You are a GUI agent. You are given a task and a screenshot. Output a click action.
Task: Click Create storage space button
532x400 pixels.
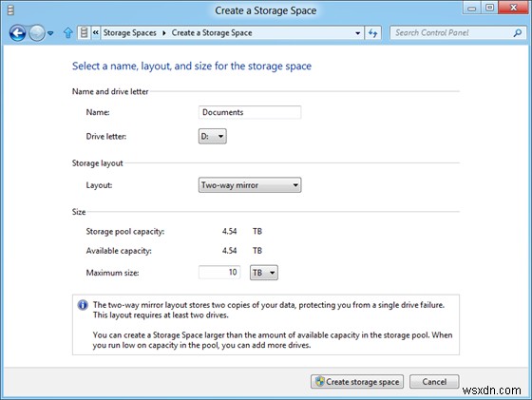(357, 382)
